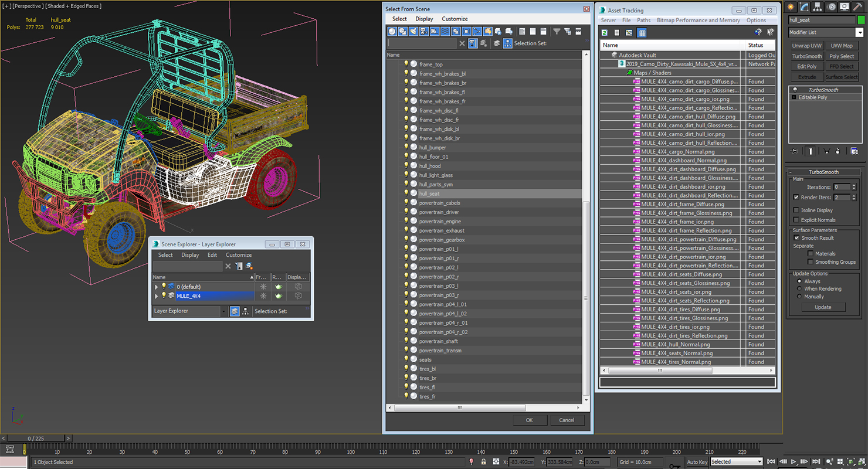The image size is (868, 469).
Task: Click selection lock padlock icon in status bar
Action: pos(483,462)
